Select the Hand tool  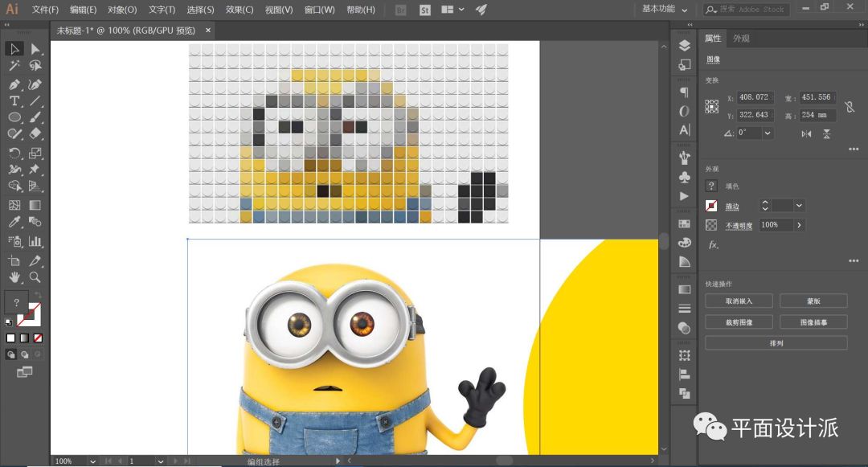[14, 278]
